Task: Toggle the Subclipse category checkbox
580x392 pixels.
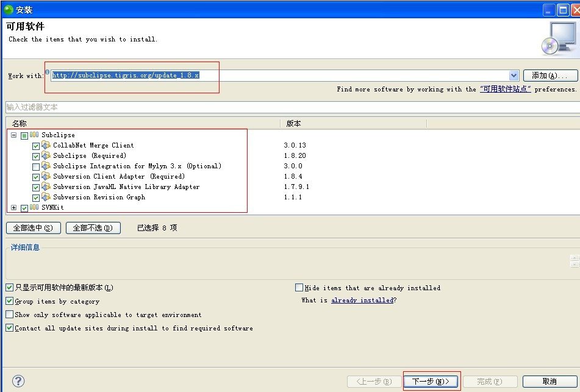Action: [x=24, y=135]
